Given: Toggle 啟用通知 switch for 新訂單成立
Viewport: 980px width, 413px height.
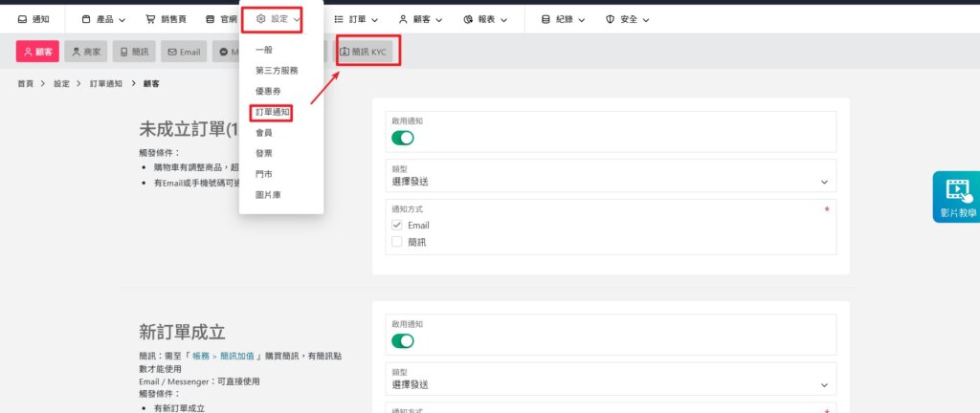Looking at the screenshot, I should [403, 340].
